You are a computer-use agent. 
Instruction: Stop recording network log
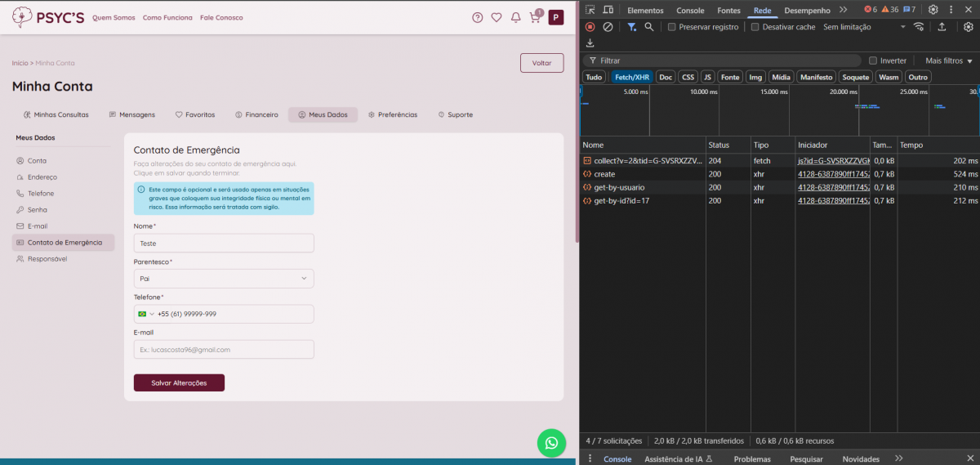point(590,27)
